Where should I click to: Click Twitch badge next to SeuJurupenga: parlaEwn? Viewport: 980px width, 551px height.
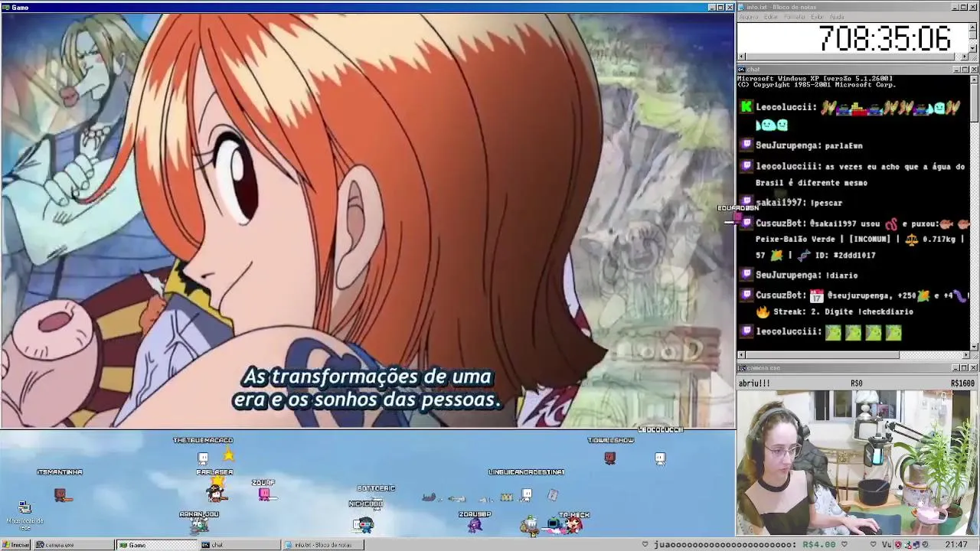click(747, 144)
